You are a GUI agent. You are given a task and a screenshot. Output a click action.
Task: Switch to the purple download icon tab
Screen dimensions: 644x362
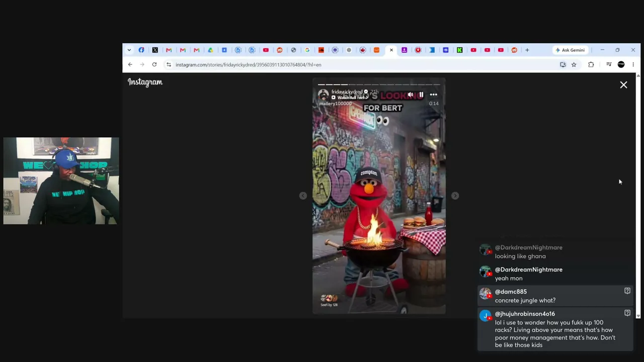coord(404,50)
